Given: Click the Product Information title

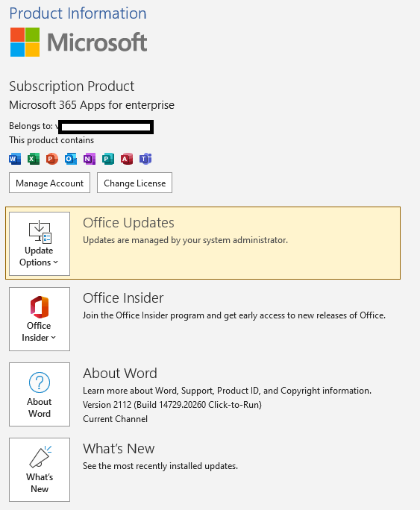Looking at the screenshot, I should pos(78,13).
